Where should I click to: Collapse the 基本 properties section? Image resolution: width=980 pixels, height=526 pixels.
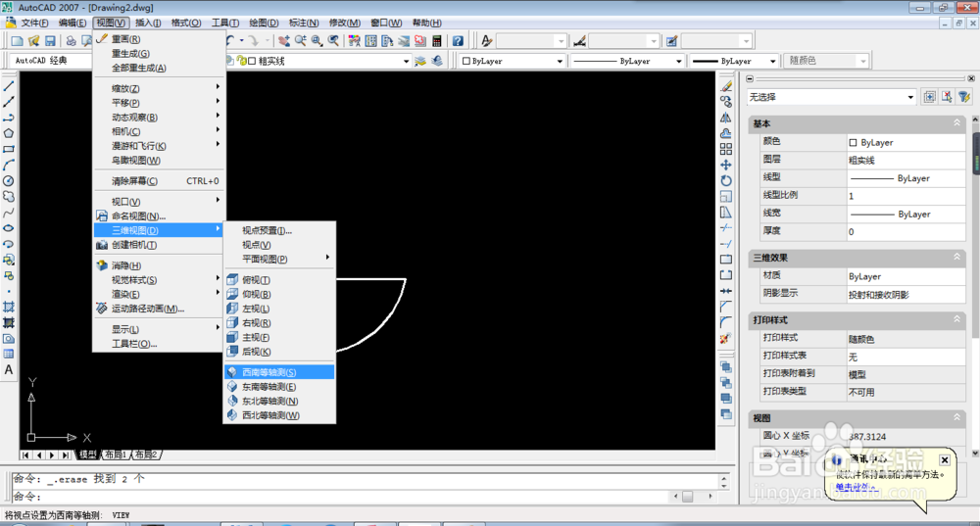(x=956, y=123)
